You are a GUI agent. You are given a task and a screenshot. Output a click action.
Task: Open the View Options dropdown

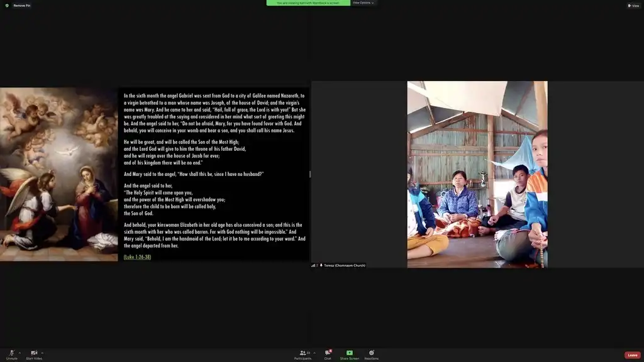(363, 3)
